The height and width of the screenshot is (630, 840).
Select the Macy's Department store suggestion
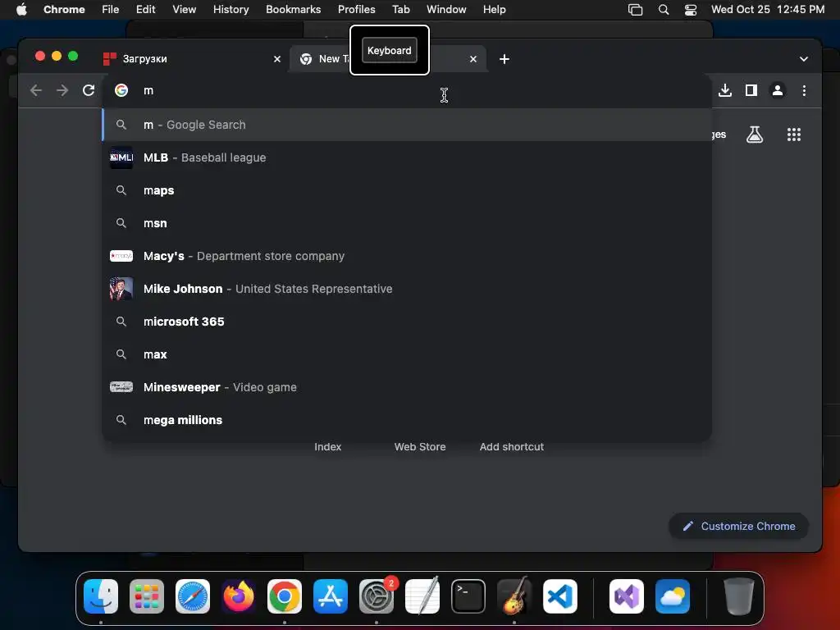pyautogui.click(x=407, y=256)
